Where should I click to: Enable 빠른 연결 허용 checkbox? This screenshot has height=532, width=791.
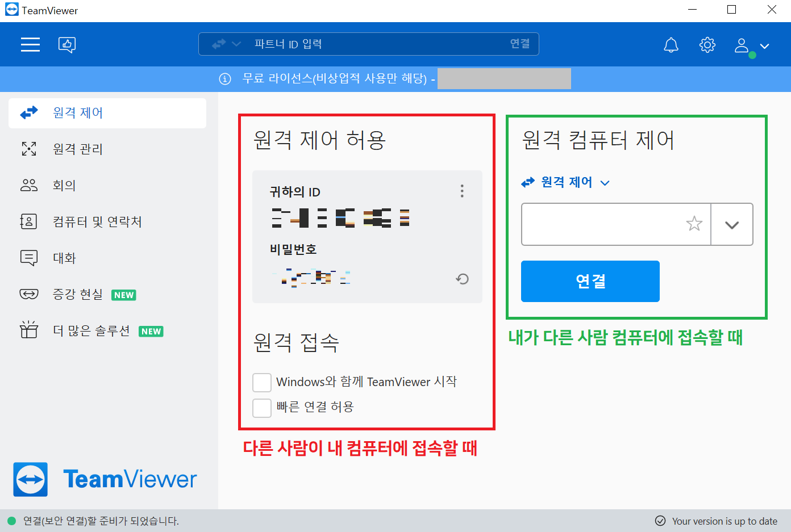(x=262, y=408)
